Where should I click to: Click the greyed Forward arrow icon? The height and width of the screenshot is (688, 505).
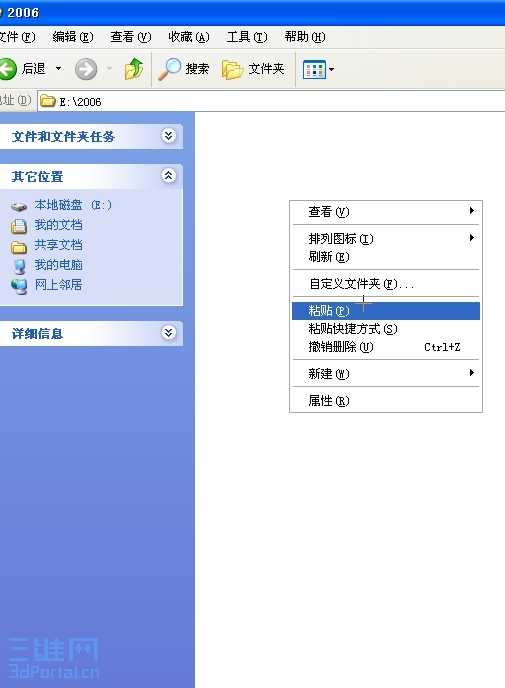[86, 69]
